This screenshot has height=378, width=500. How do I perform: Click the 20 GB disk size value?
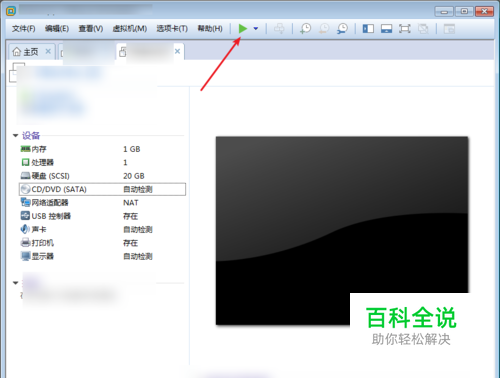click(134, 176)
